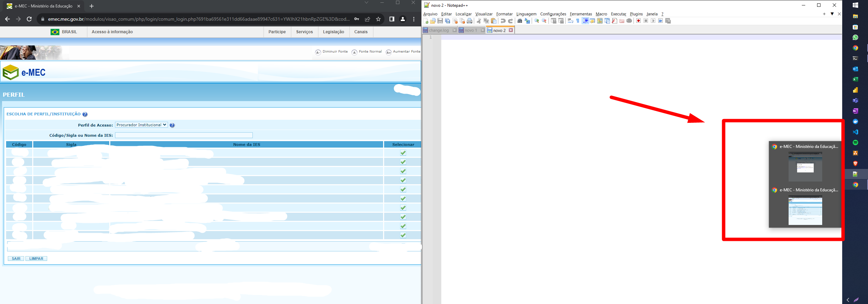Zoom out the Notepad++ editor
The image size is (868, 304).
click(x=544, y=21)
